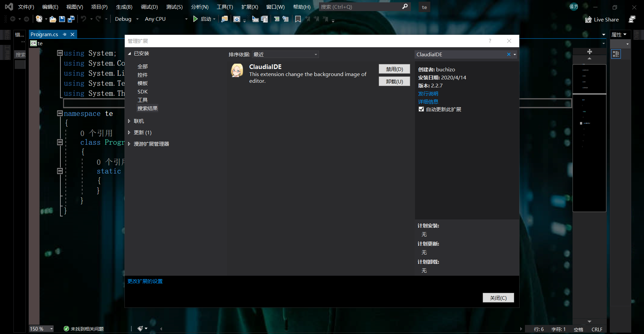Click the Comment out selected lines icon
Image resolution: width=644 pixels, height=334 pixels.
277,19
